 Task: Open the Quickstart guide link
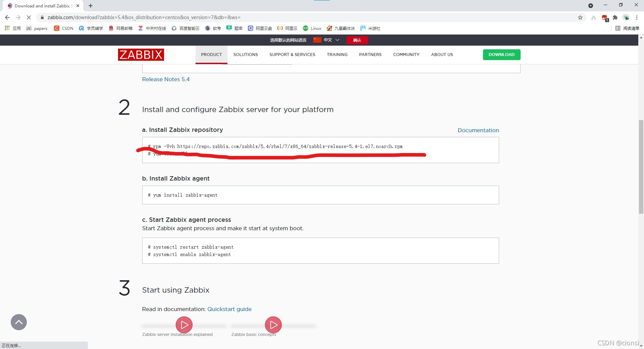click(229, 309)
